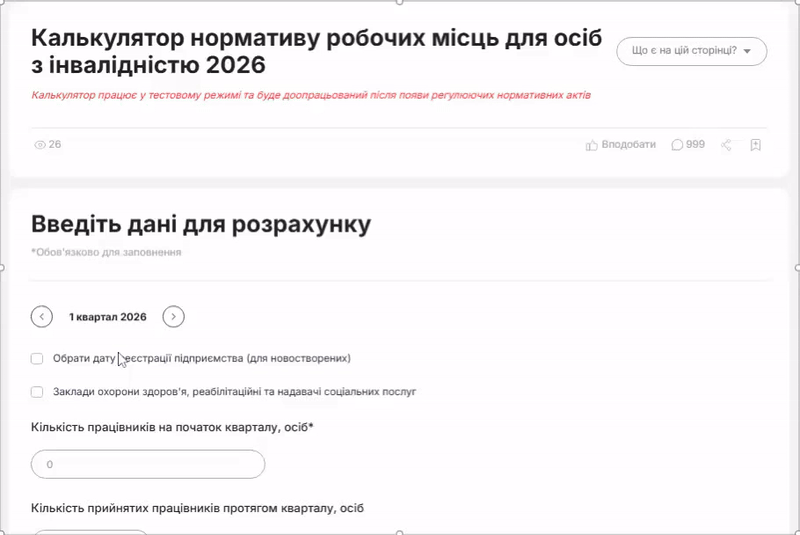
Task: Go to next quarter with right arrow
Action: pyautogui.click(x=173, y=317)
